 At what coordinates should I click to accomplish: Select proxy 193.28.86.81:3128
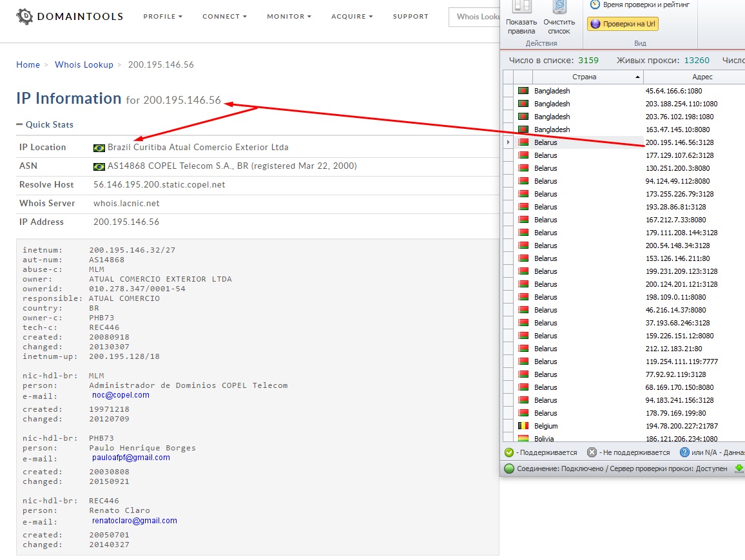pyautogui.click(x=675, y=207)
